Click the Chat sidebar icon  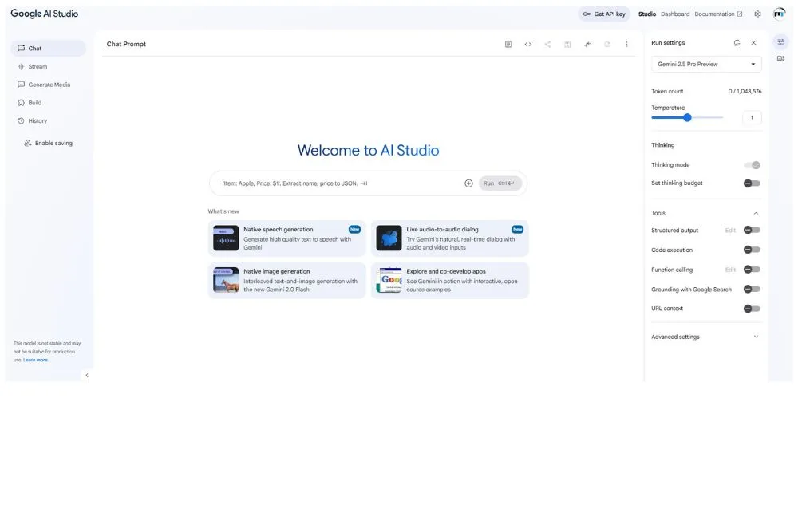(21, 49)
